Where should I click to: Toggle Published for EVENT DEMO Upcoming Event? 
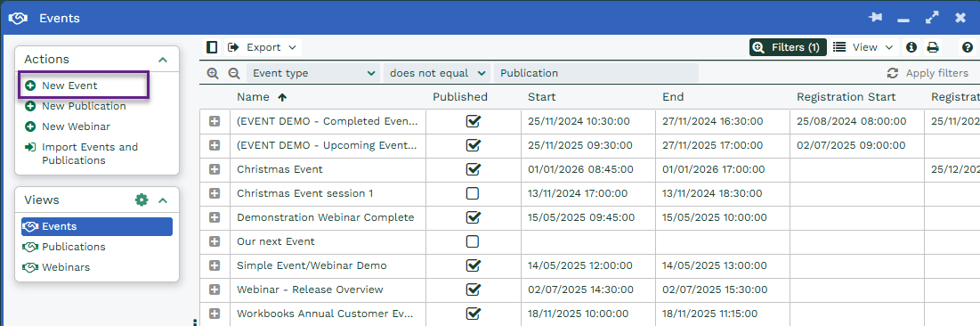coord(474,145)
